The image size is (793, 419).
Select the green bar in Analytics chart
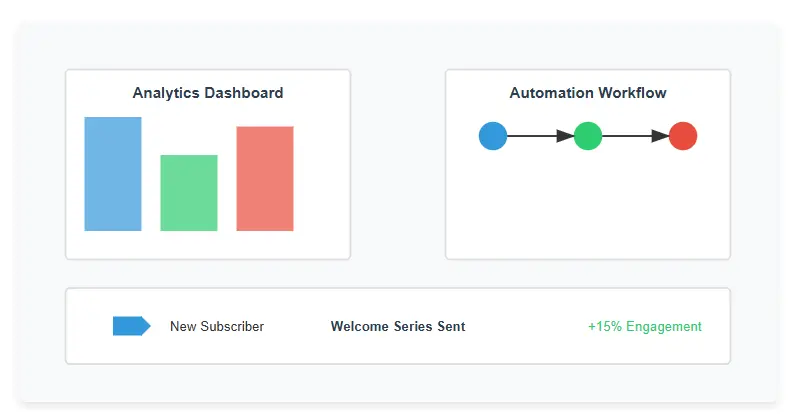coord(189,193)
